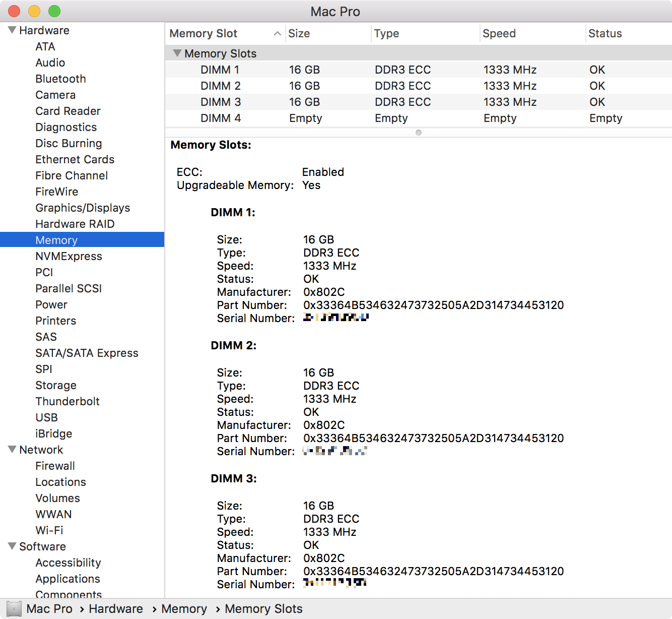
Task: Select SAS in the sidebar
Action: coord(46,337)
